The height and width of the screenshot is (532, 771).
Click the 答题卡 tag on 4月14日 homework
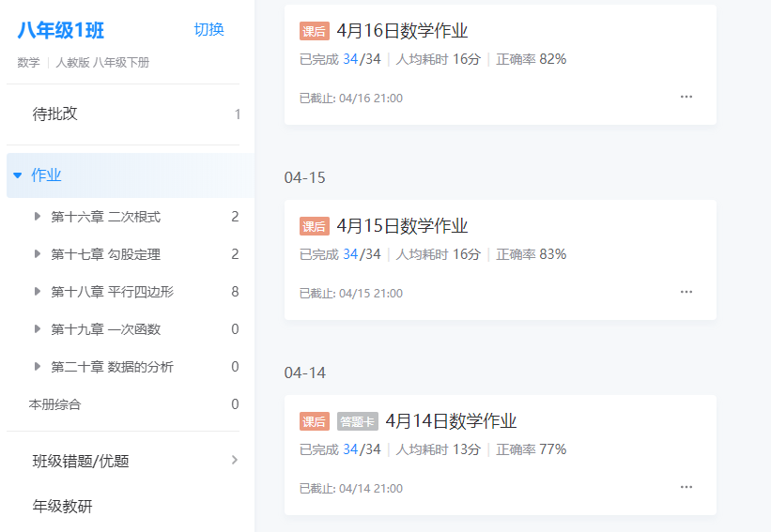pos(358,421)
